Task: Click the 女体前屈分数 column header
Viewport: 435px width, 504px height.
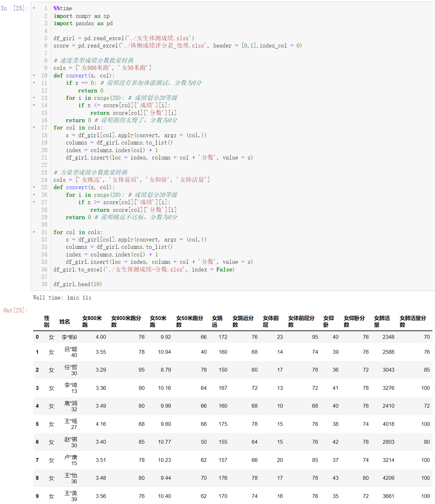Action: pyautogui.click(x=301, y=322)
